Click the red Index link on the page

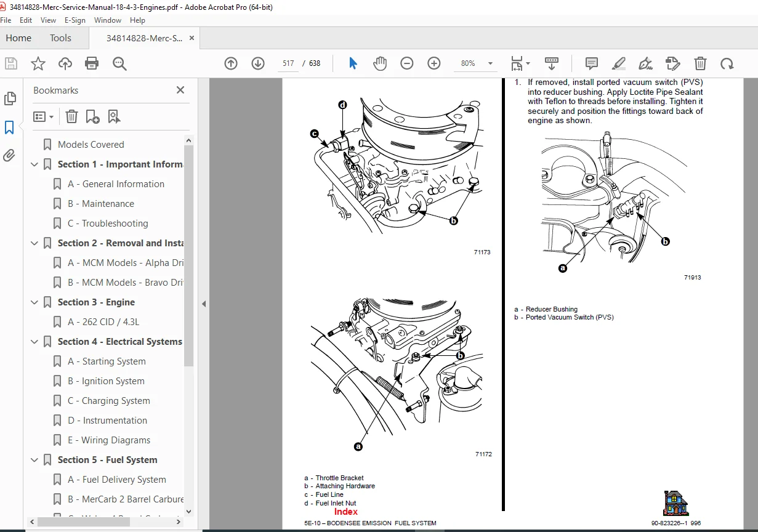point(345,512)
